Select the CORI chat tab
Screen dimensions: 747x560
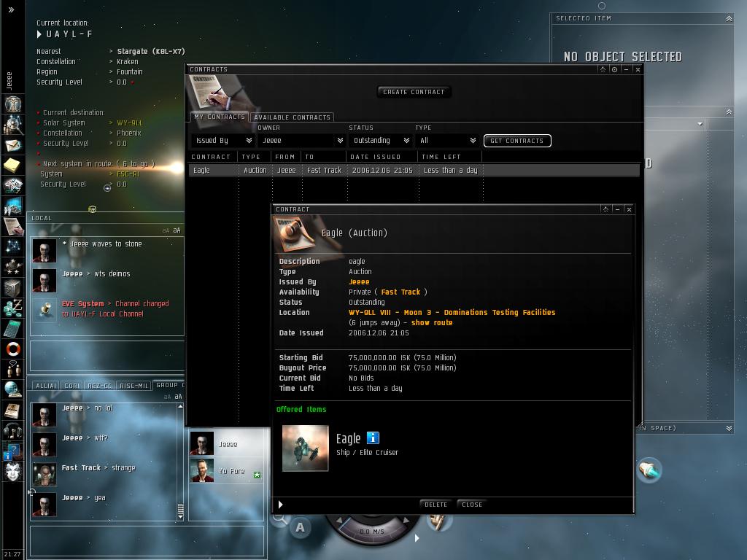click(72, 386)
